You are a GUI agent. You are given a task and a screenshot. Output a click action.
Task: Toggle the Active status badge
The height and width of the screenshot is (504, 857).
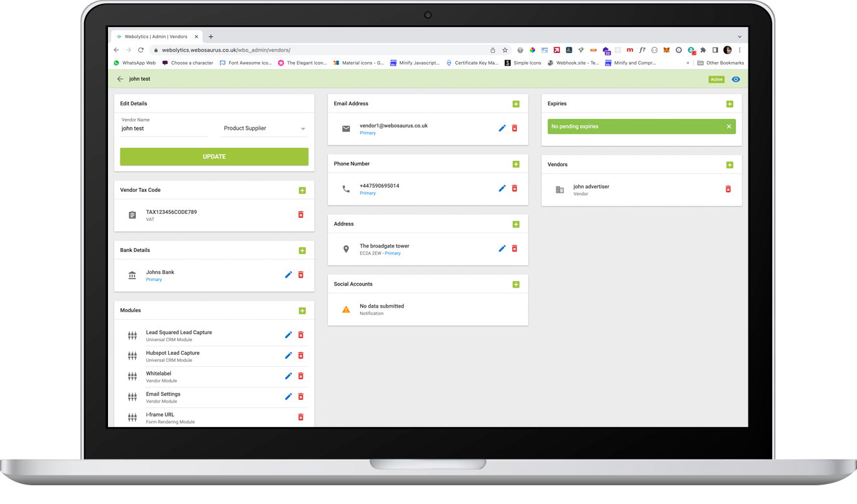pos(716,79)
